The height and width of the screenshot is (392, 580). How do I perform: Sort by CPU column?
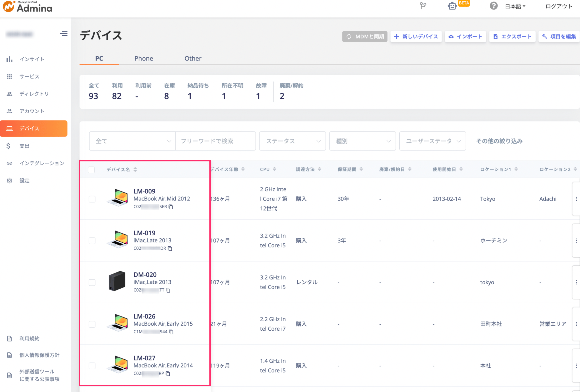tap(274, 169)
